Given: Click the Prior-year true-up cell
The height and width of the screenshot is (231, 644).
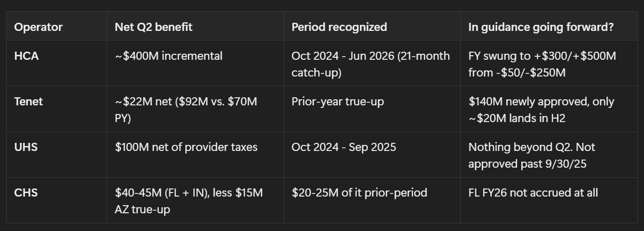Looking at the screenshot, I should pos(371,109).
